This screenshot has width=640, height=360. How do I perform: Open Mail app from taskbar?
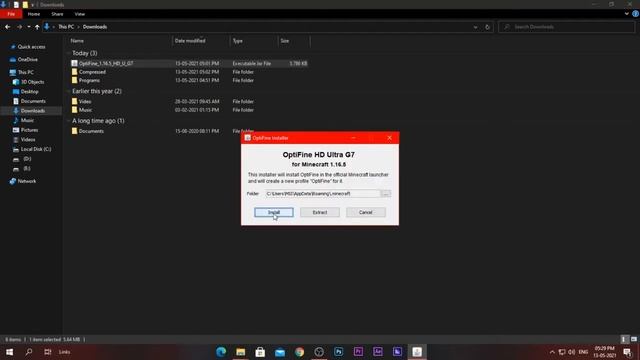click(280, 352)
